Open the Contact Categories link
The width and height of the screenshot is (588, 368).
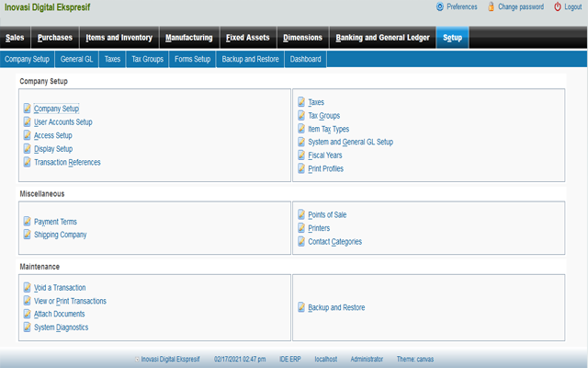click(334, 242)
